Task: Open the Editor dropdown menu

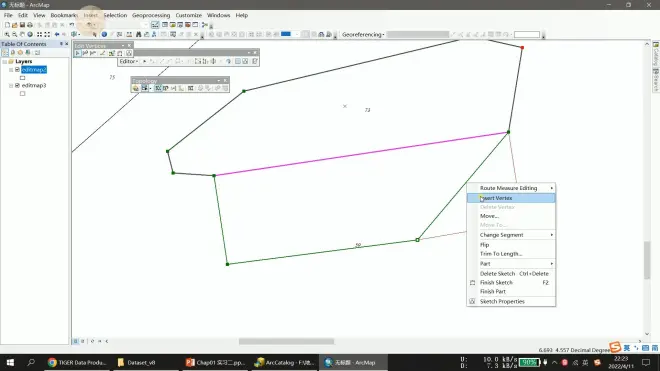Action: click(x=129, y=61)
